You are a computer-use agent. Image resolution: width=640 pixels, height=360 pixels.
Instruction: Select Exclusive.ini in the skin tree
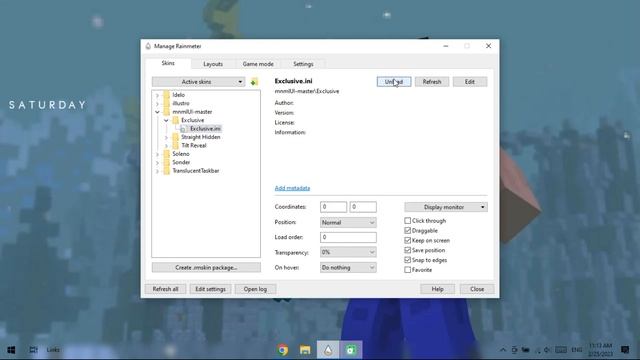tap(205, 129)
